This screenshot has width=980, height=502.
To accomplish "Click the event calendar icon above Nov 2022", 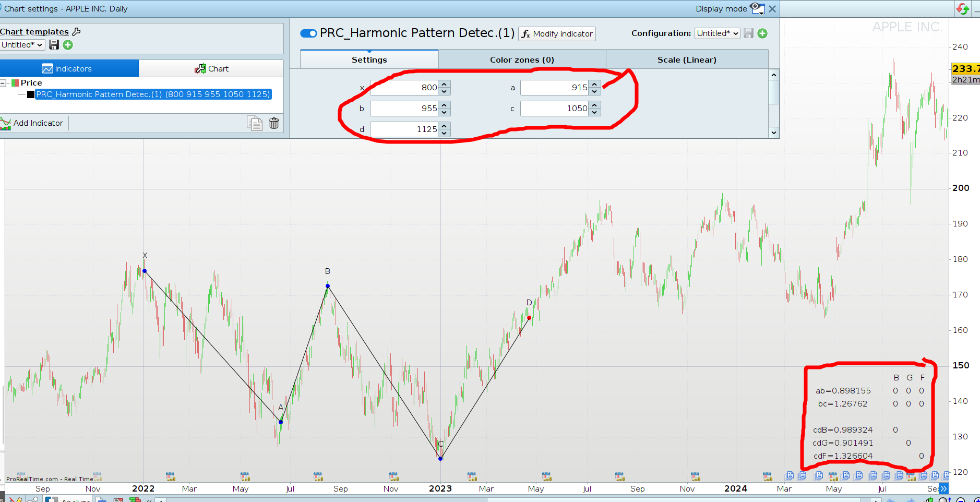I will [394, 476].
